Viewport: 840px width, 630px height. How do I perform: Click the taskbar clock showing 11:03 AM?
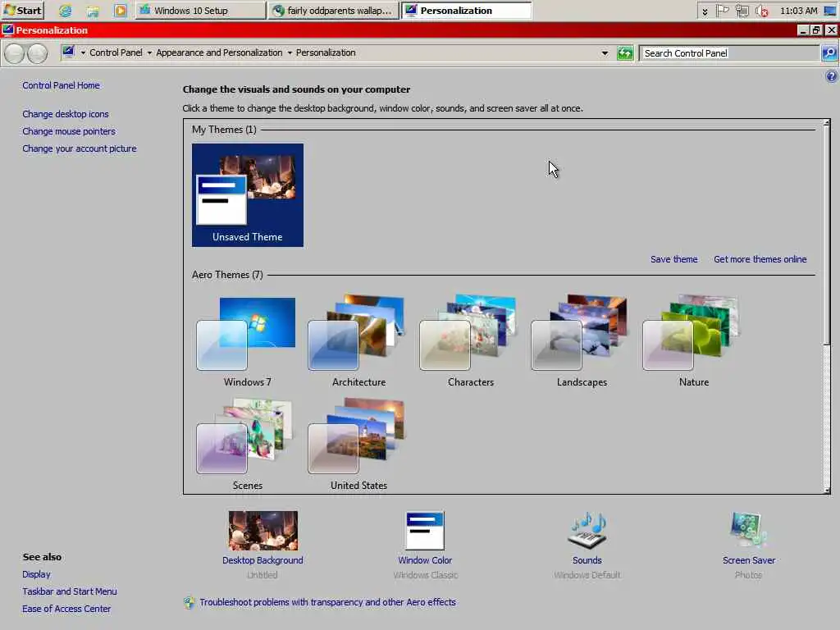coord(799,11)
